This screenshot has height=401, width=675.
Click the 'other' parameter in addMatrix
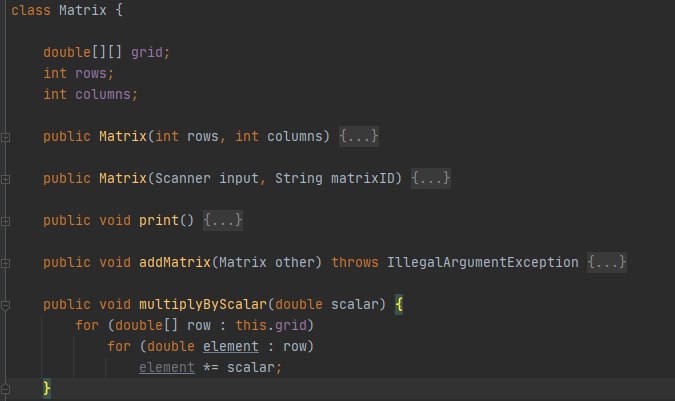click(x=295, y=262)
